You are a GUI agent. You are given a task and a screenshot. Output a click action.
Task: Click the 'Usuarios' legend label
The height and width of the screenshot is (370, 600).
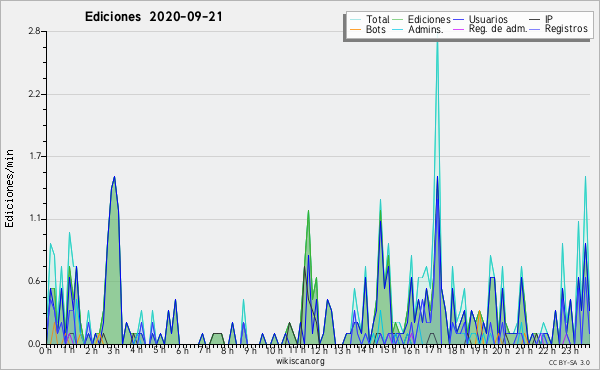point(488,19)
